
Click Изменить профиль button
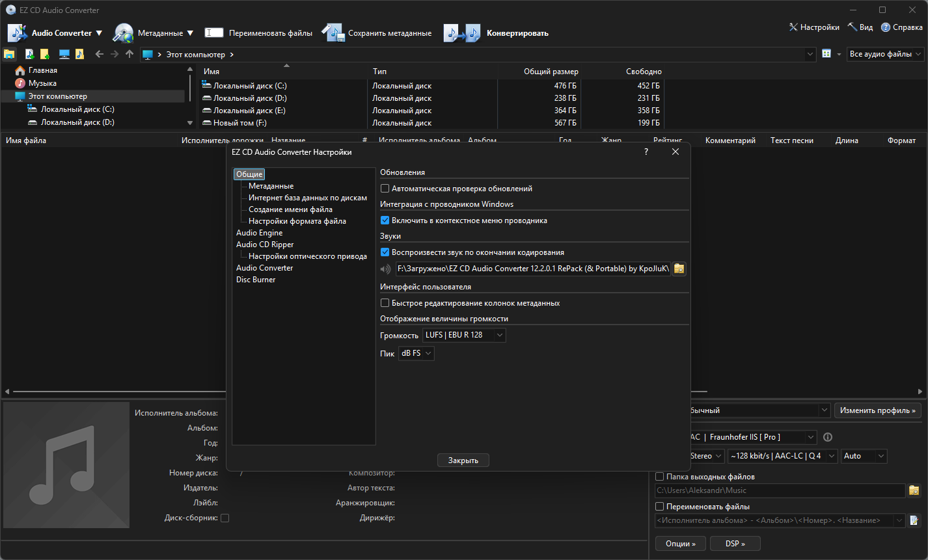click(878, 410)
